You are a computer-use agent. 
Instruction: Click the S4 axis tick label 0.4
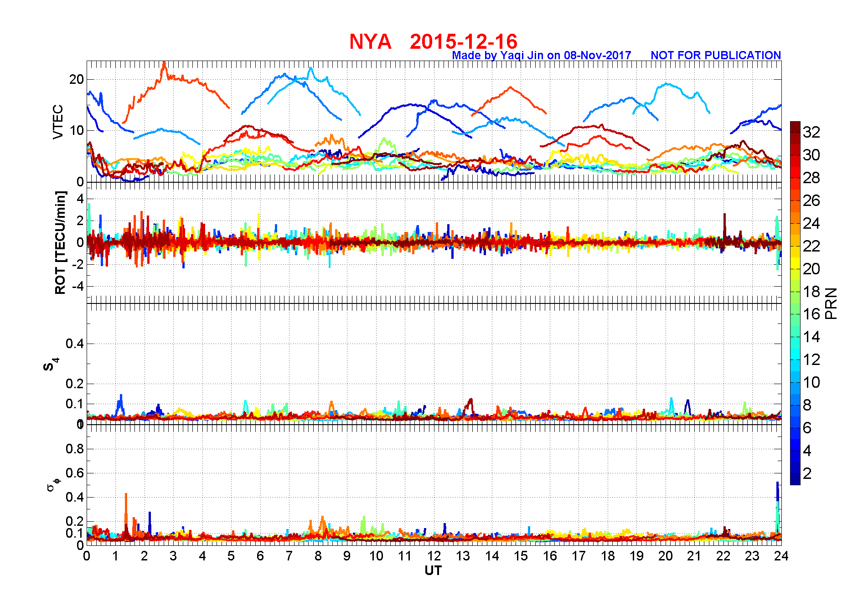(75, 344)
